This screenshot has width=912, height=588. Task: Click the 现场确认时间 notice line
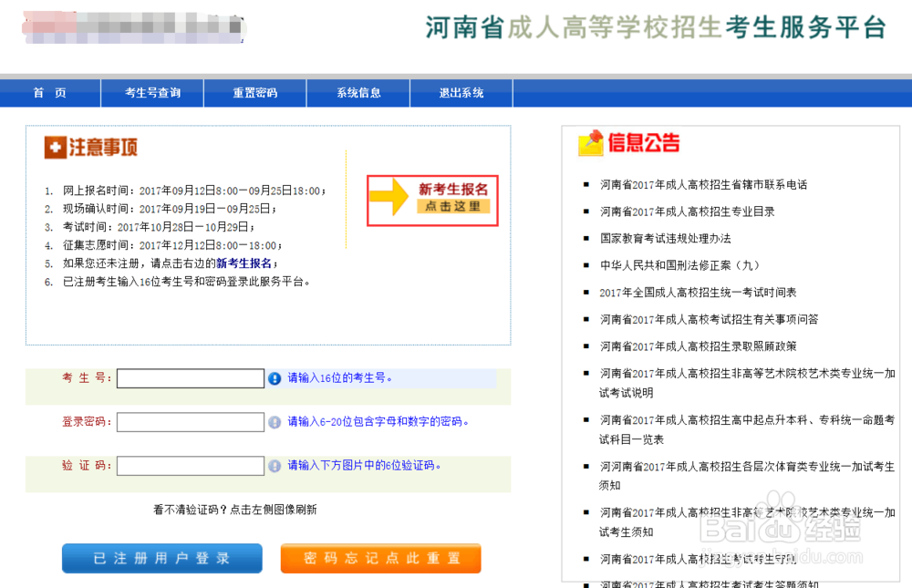point(170,209)
